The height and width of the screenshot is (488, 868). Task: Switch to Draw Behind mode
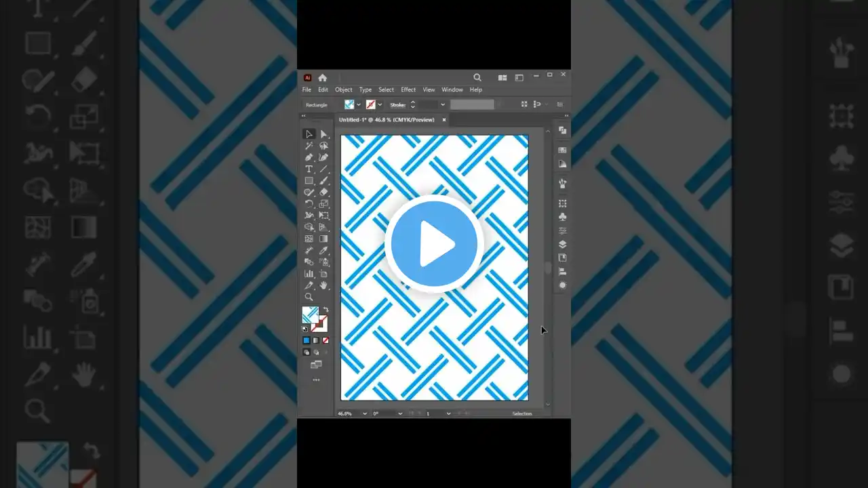point(316,352)
